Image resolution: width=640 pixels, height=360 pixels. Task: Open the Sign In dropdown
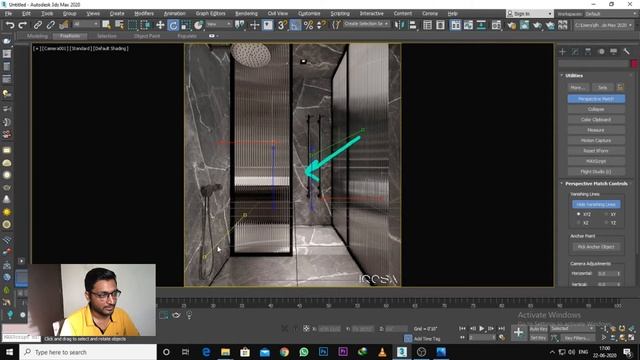530,13
